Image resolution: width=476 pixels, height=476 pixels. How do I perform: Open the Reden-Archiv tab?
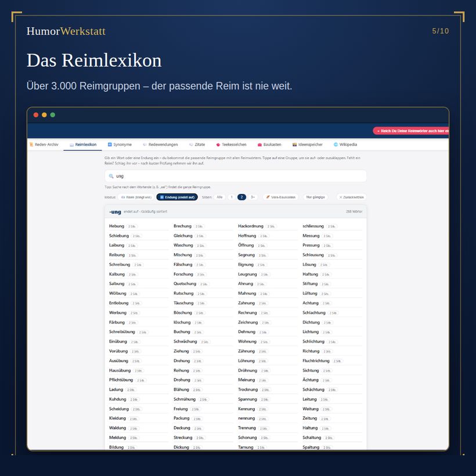point(44,145)
